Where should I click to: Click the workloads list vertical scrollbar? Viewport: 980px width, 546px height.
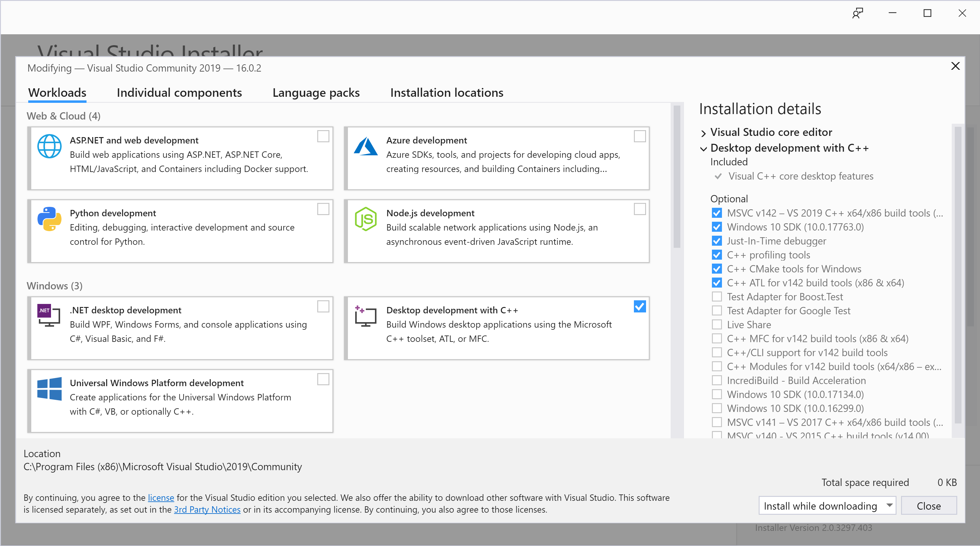[677, 177]
